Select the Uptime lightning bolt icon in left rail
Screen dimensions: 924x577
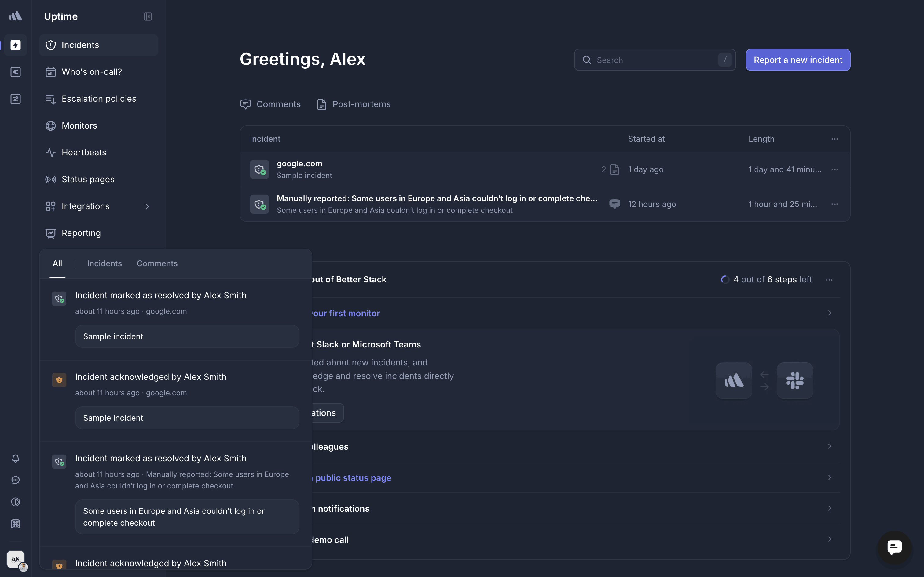click(15, 45)
